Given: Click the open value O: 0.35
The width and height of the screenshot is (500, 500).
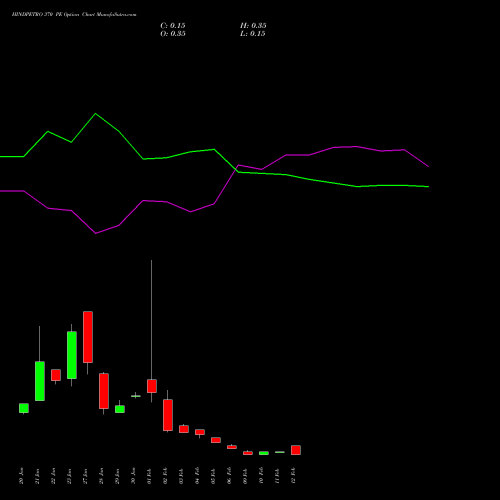Looking at the screenshot, I should click(173, 34).
